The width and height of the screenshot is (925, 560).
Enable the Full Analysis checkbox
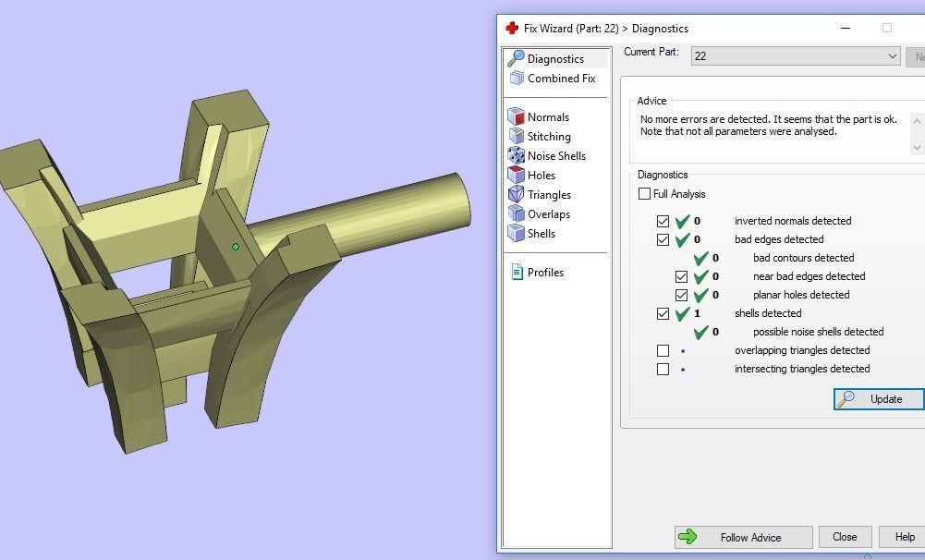click(x=644, y=193)
